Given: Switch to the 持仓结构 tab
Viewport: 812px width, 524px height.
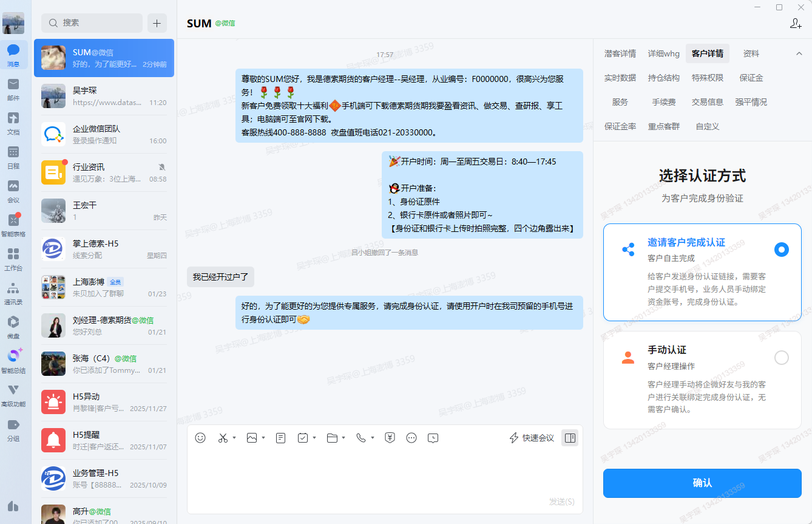Looking at the screenshot, I should [664, 78].
